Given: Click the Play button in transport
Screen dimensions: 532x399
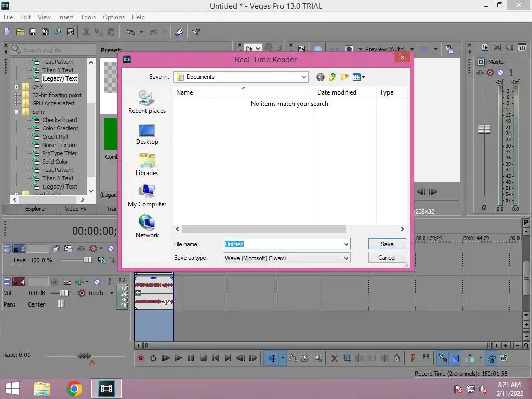Looking at the screenshot, I should click(178, 358).
